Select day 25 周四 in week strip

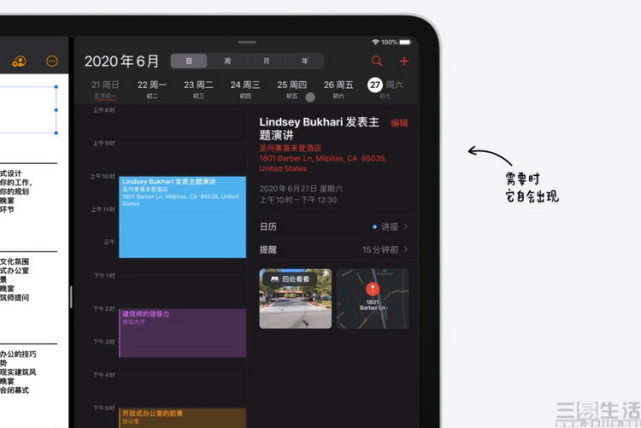click(291, 89)
